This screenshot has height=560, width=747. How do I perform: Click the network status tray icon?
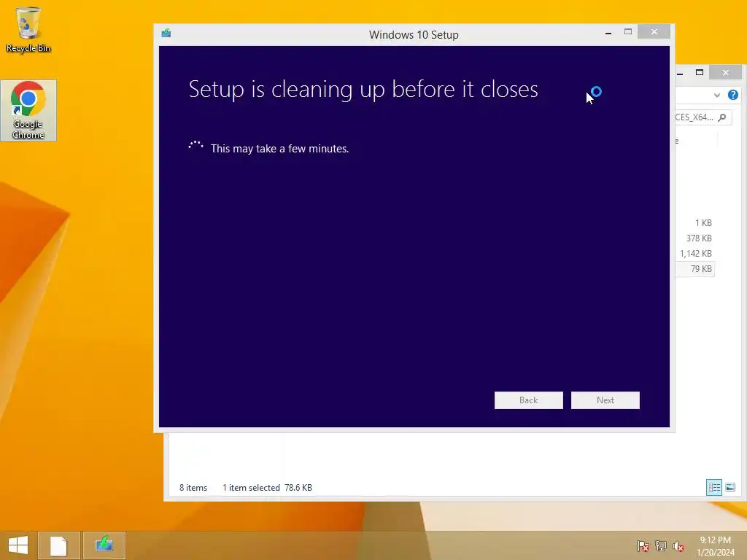[x=661, y=545]
